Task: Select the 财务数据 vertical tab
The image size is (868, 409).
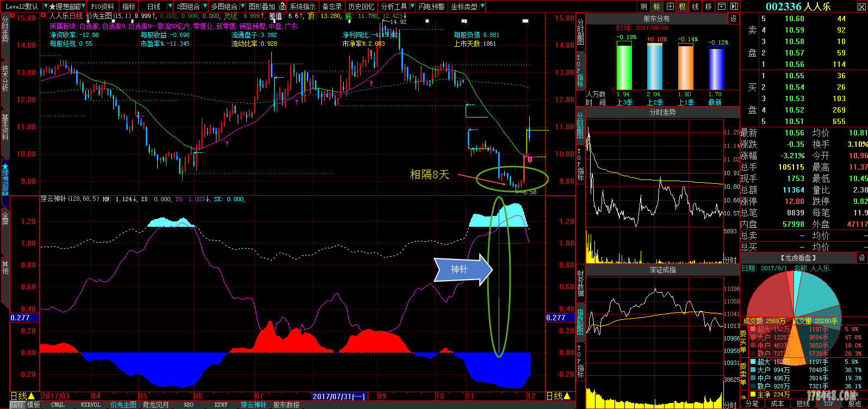Action: 580,283
